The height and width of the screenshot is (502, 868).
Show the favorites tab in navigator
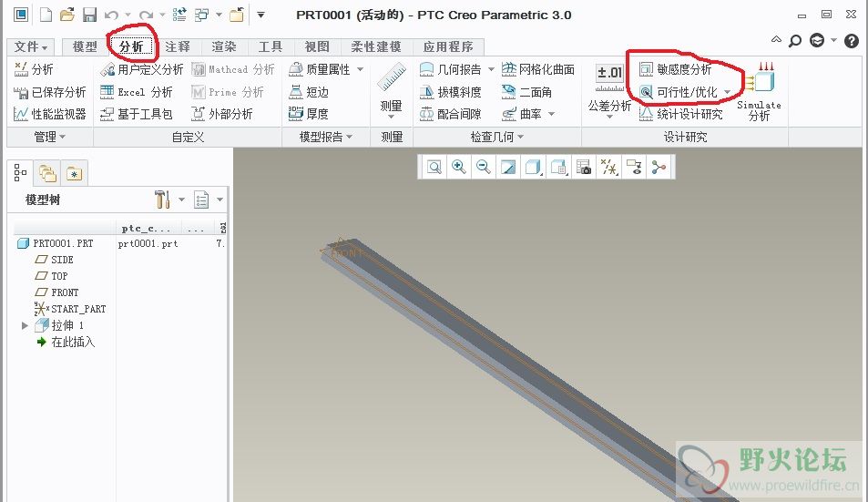tap(74, 174)
